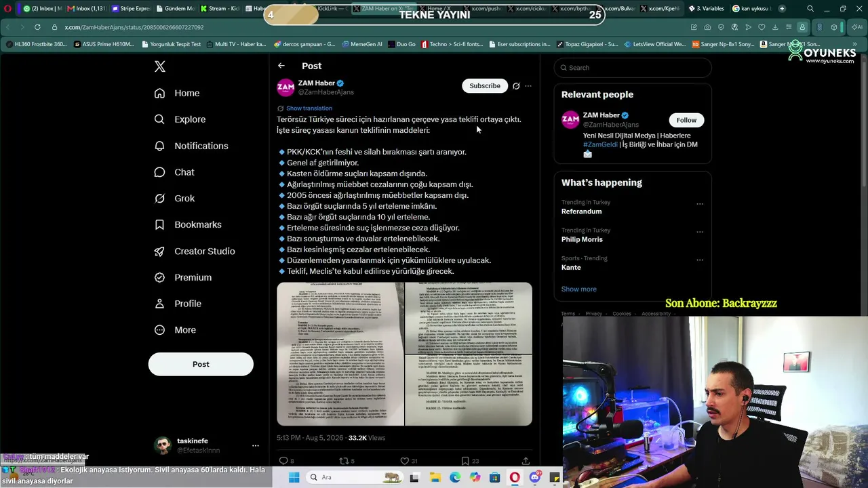Open the X logo home link

tap(160, 66)
